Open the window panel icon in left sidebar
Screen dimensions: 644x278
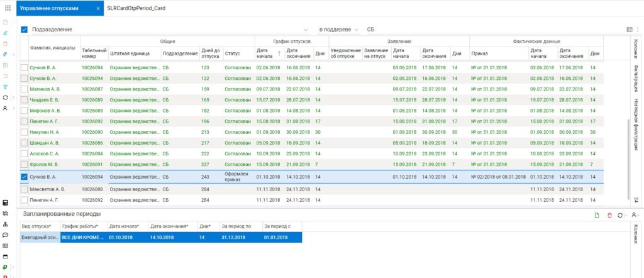5,256
